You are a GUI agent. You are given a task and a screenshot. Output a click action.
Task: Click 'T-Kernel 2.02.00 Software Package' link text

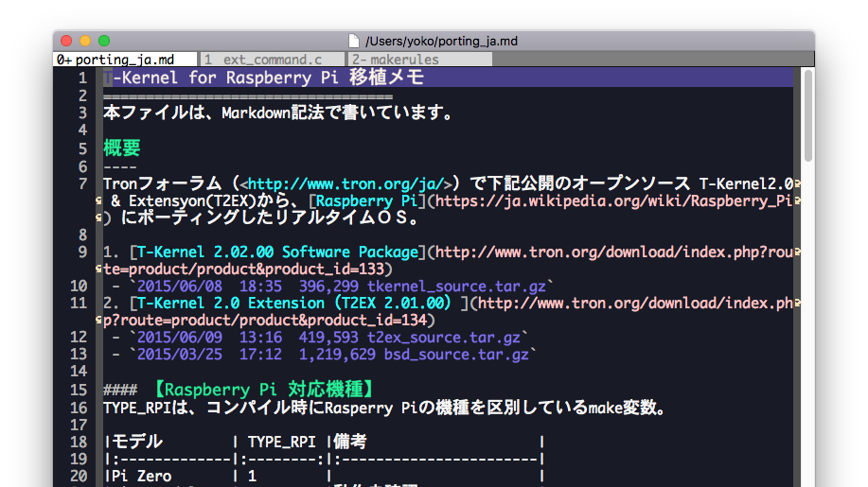(277, 252)
